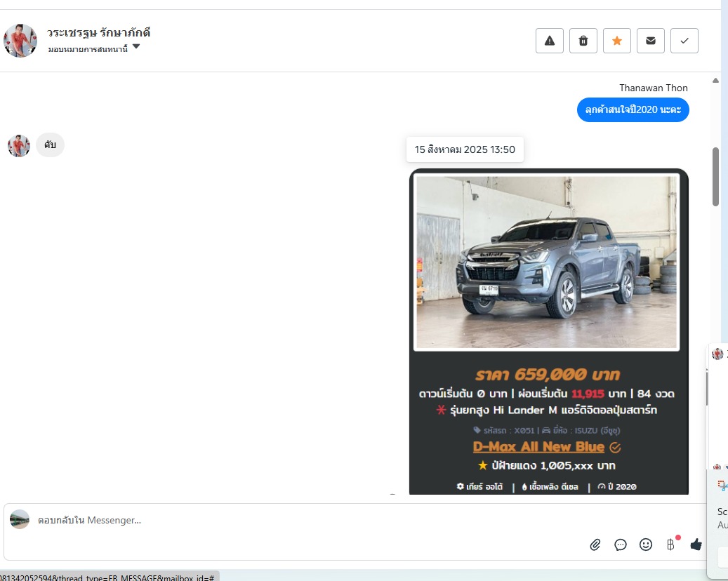The height and width of the screenshot is (581, 728).
Task: Star this conversation as important
Action: click(x=616, y=41)
